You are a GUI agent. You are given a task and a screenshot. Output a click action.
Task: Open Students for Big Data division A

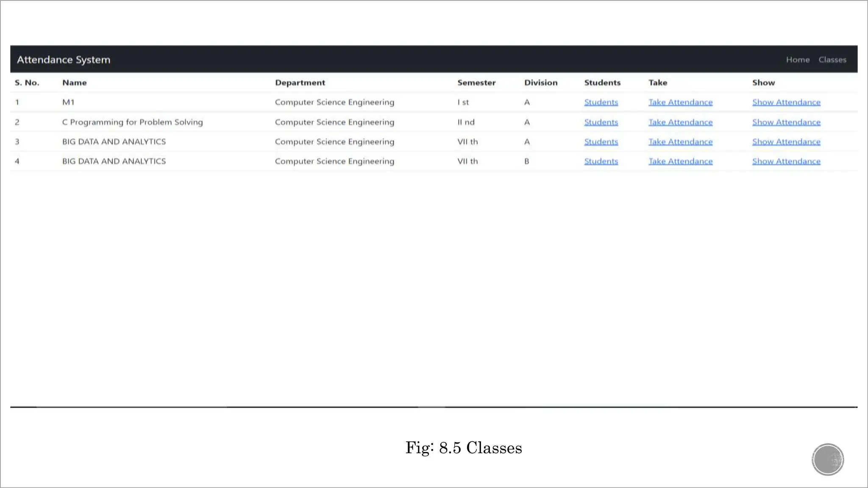coord(601,141)
